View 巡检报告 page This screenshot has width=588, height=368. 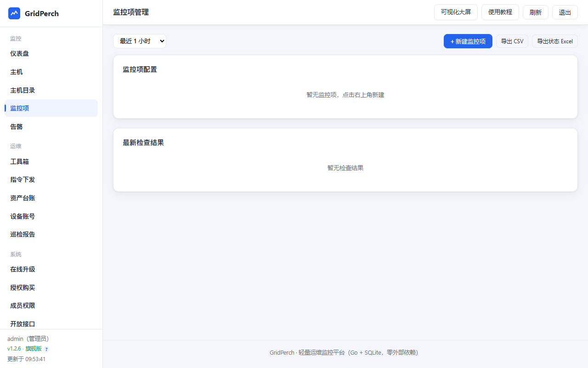click(51, 234)
